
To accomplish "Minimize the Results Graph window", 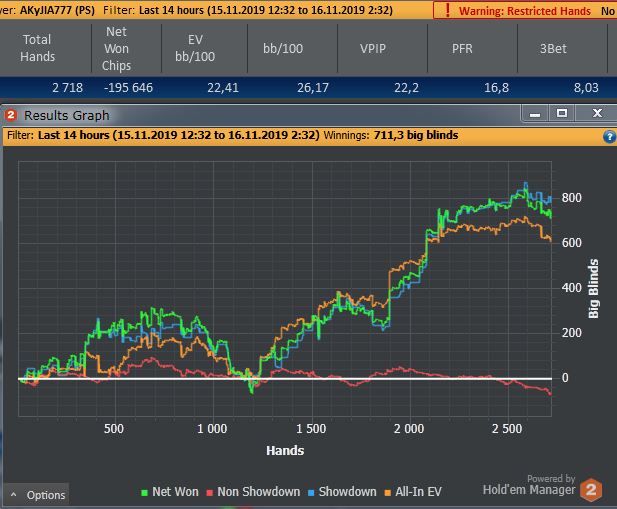I will coord(535,114).
